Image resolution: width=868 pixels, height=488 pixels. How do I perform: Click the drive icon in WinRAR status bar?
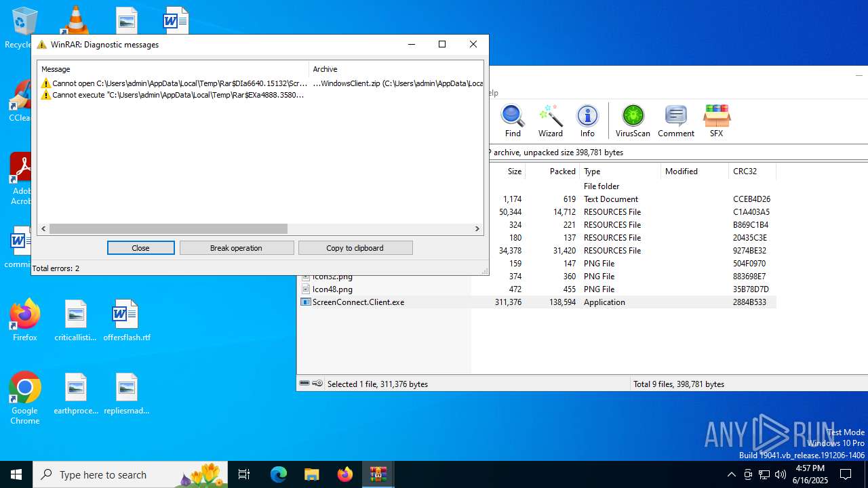pos(304,384)
